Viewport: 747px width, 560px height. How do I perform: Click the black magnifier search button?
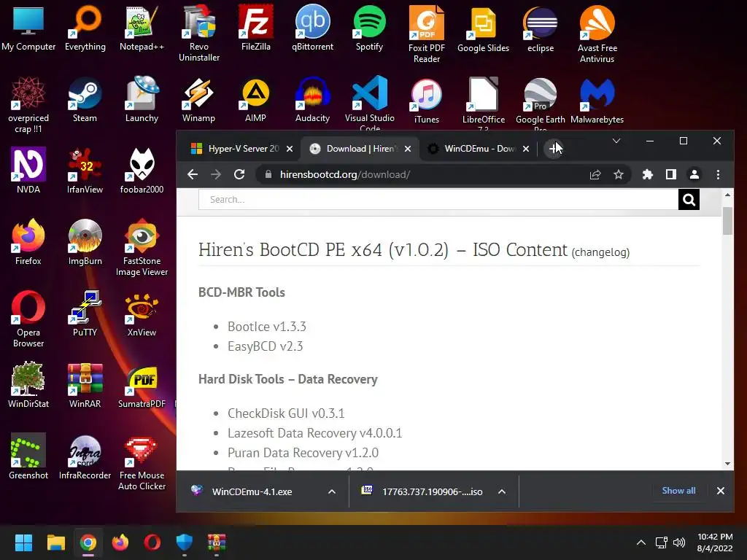[x=689, y=200]
